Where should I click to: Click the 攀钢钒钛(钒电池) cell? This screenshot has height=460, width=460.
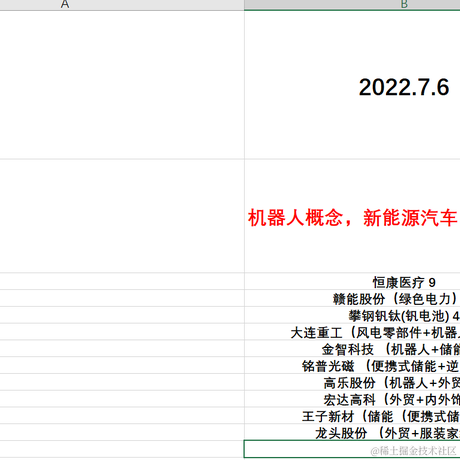[352, 315]
